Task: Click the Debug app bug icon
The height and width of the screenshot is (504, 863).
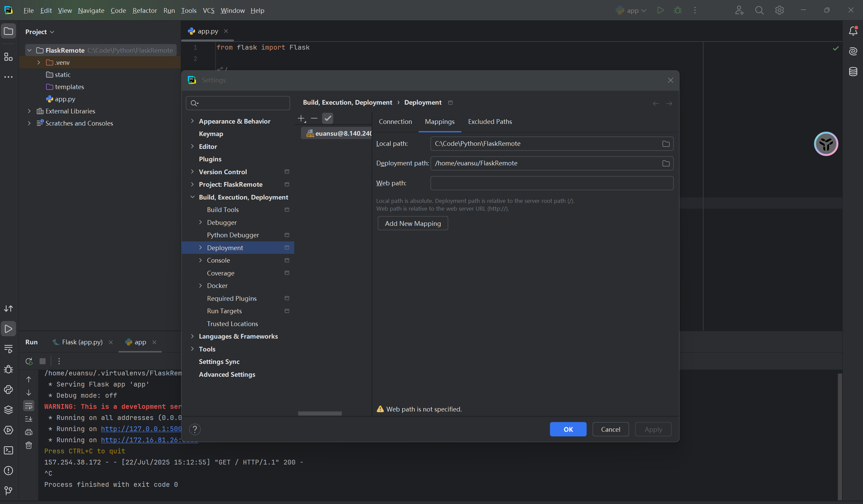Action: (677, 10)
